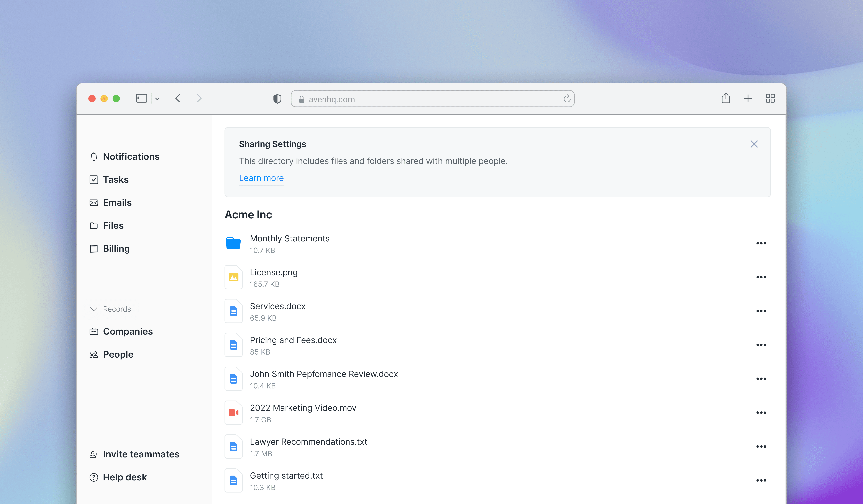Viewport: 863px width, 504px height.
Task: Toggle the browser sidebar icon
Action: click(141, 99)
